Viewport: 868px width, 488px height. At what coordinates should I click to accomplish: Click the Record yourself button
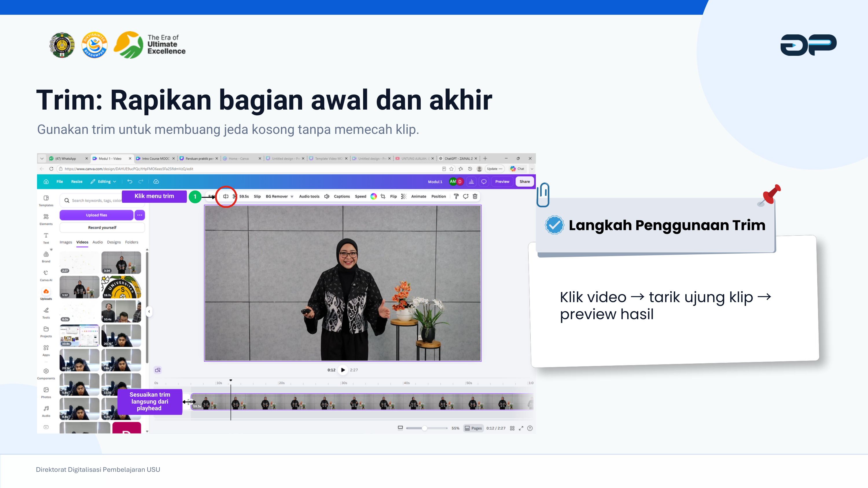pyautogui.click(x=102, y=228)
